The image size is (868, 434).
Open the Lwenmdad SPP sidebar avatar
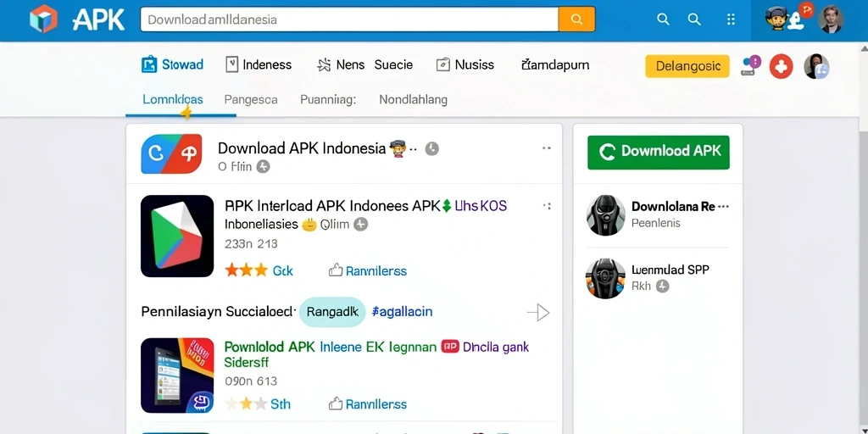(605, 278)
